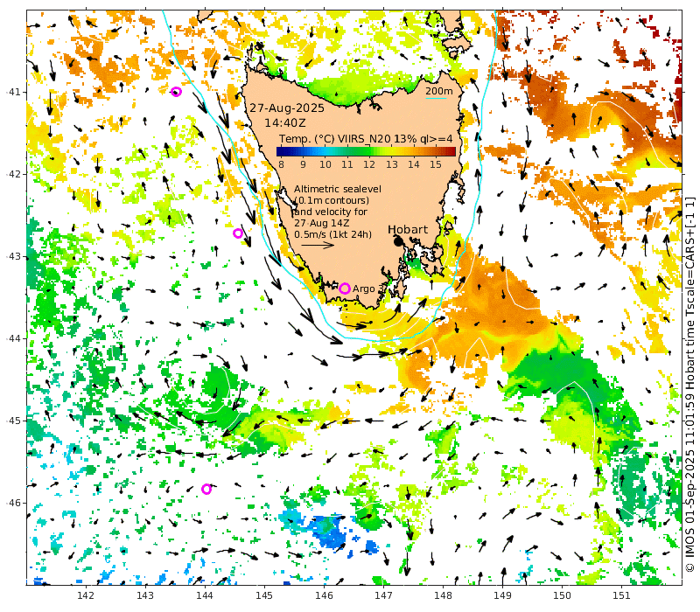Click the colorbar tick label "13"
This screenshot has height=612, width=700.
coord(391,164)
